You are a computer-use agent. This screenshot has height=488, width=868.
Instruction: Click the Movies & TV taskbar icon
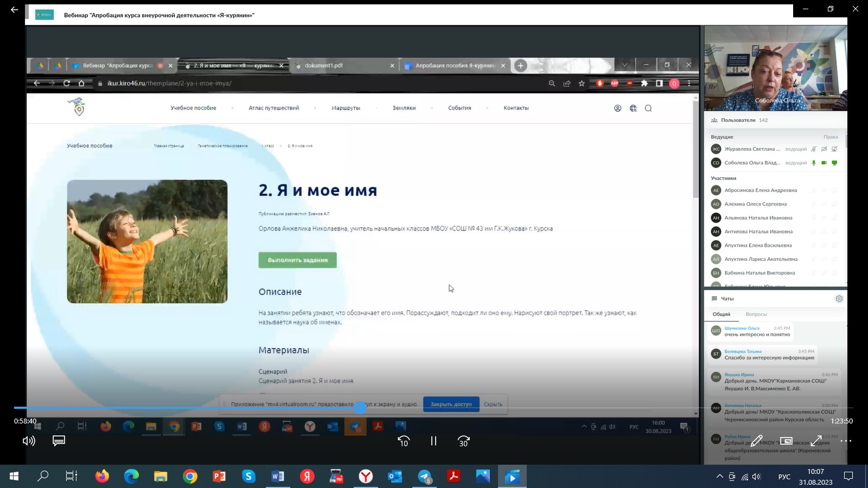[x=512, y=476]
